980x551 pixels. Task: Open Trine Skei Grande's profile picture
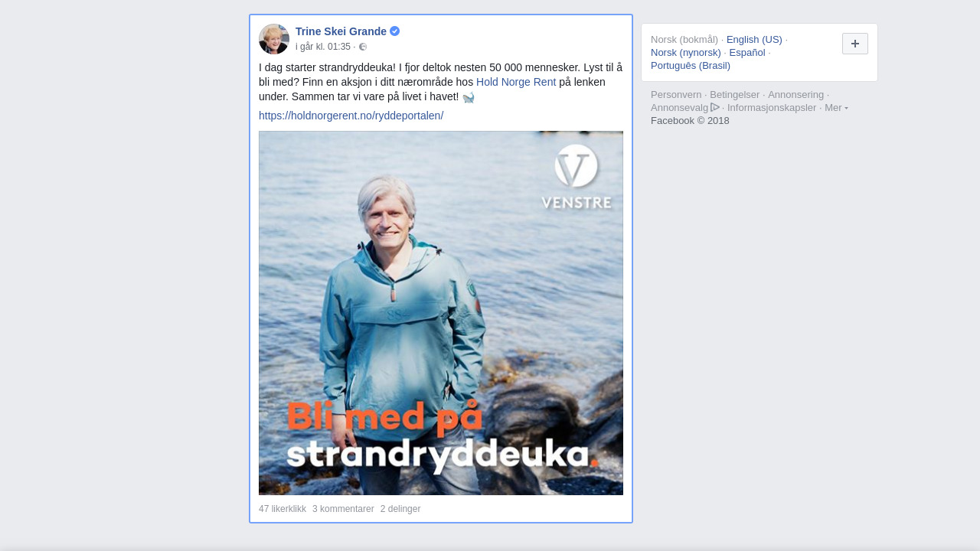pyautogui.click(x=274, y=39)
